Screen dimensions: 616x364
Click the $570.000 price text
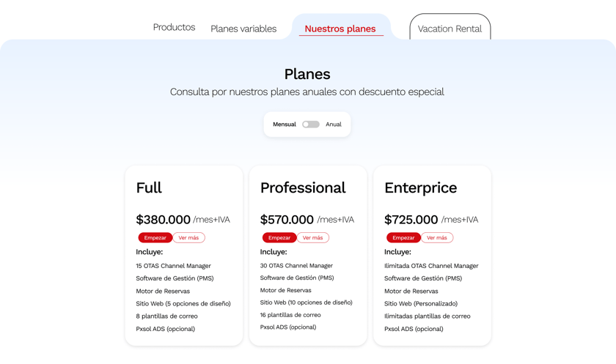(x=287, y=220)
